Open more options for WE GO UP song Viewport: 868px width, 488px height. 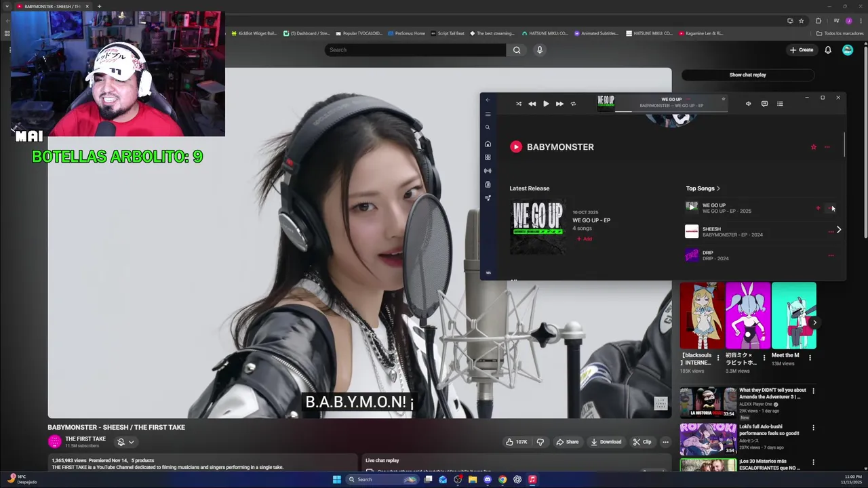pos(831,208)
